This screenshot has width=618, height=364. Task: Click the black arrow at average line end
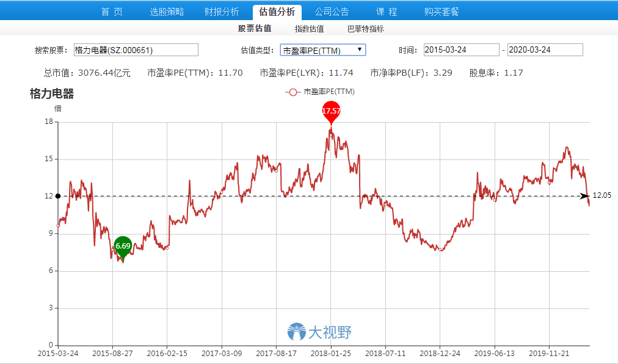tap(584, 196)
